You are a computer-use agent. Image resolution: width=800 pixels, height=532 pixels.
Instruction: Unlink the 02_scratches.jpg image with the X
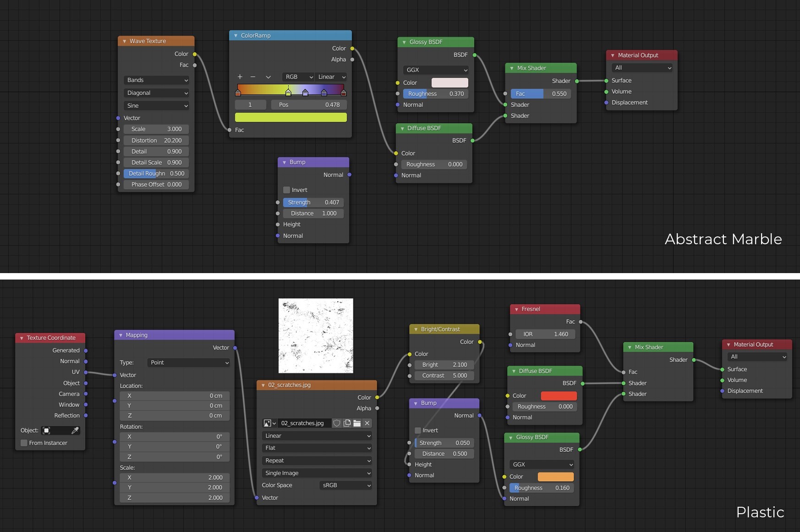pos(367,423)
